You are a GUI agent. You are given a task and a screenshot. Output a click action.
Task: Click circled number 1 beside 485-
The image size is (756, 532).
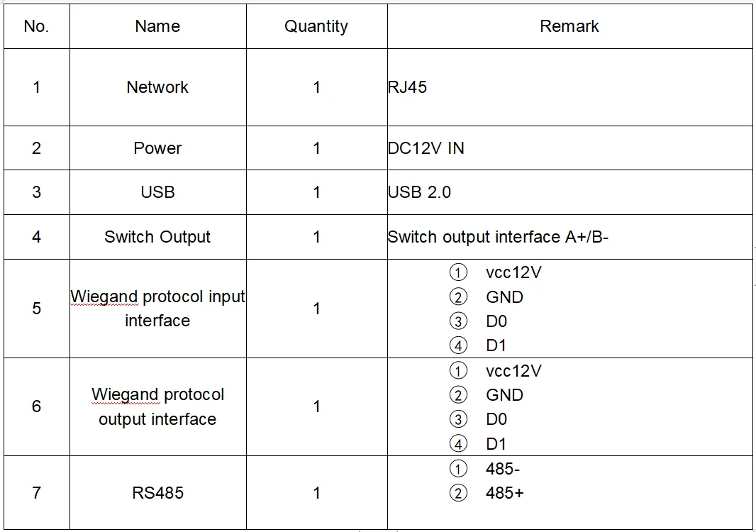(x=459, y=469)
